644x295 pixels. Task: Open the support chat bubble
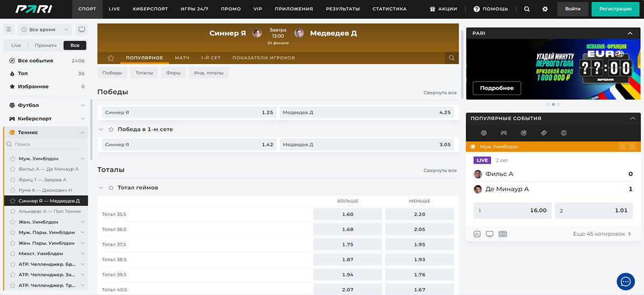click(626, 281)
